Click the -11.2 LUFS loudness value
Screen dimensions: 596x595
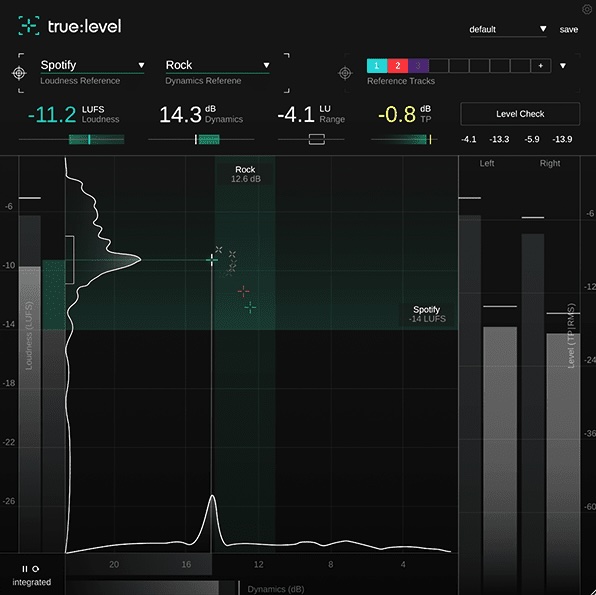[x=52, y=114]
